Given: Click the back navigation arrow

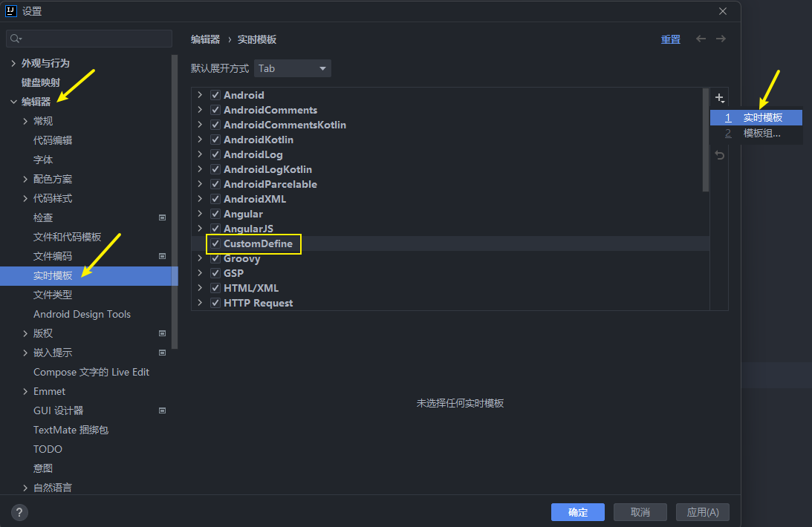Looking at the screenshot, I should (x=701, y=39).
